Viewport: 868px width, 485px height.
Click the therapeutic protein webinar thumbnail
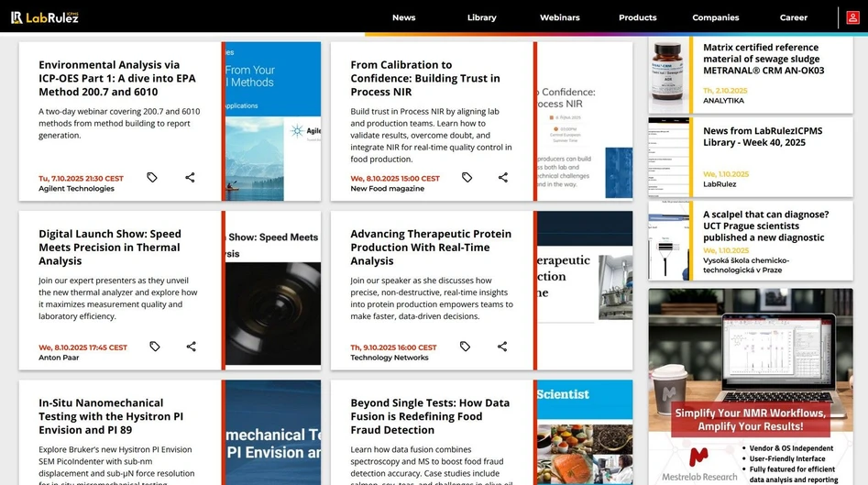coord(585,290)
